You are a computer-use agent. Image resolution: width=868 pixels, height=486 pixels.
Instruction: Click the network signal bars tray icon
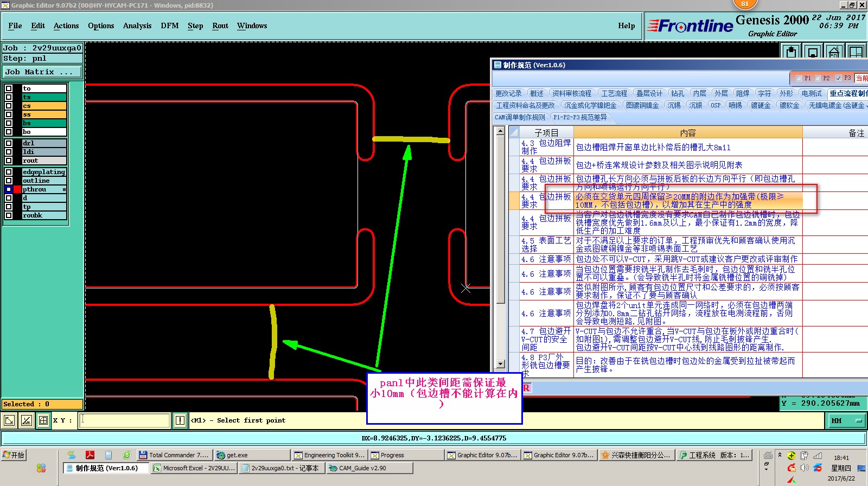[818, 456]
